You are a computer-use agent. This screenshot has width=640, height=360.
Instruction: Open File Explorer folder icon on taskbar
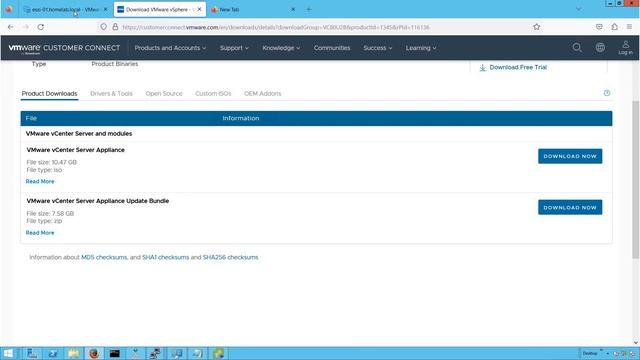(x=73, y=353)
